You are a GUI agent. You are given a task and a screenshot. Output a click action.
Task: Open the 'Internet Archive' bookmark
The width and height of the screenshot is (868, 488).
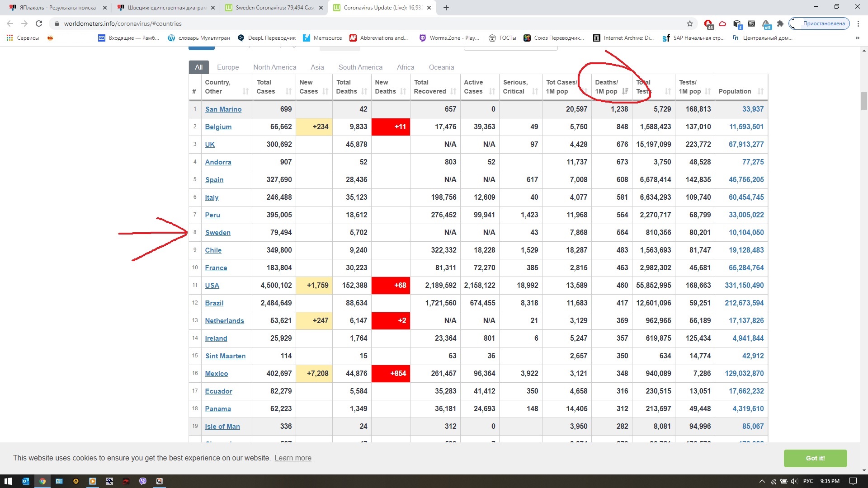(x=623, y=38)
